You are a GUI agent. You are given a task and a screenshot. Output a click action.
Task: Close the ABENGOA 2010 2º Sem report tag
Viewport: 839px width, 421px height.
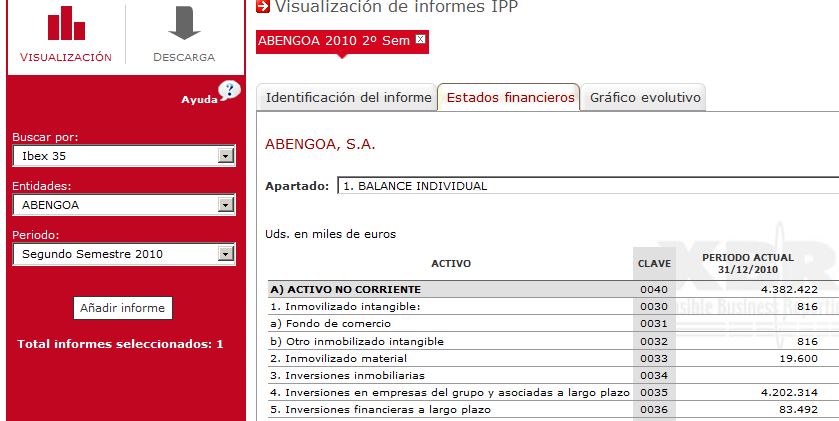pyautogui.click(x=421, y=39)
